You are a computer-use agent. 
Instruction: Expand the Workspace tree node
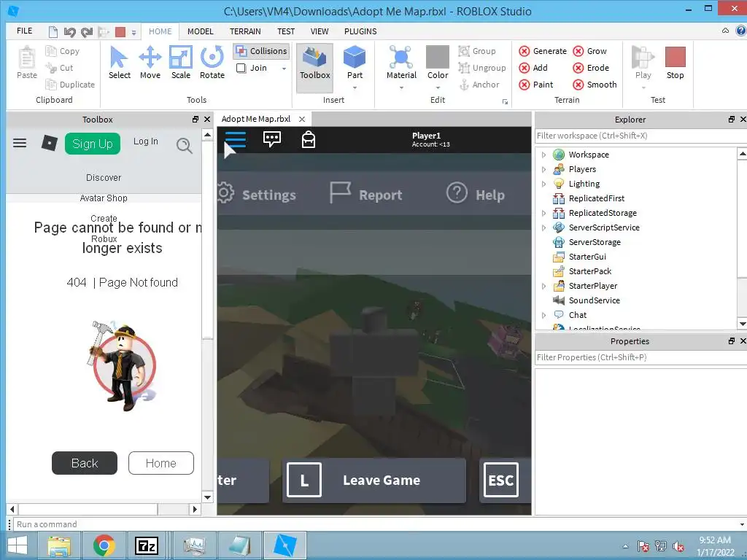(543, 155)
